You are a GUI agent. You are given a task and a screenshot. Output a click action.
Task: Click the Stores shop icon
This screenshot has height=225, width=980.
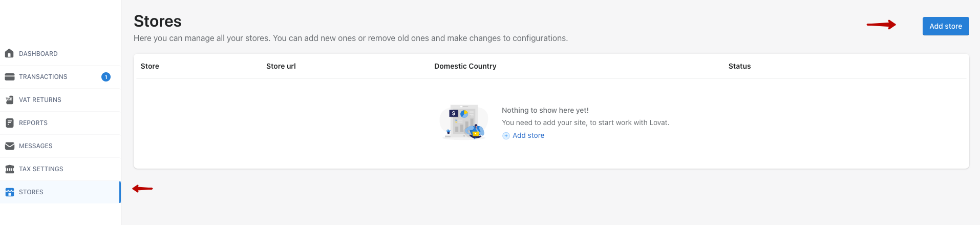(9, 192)
